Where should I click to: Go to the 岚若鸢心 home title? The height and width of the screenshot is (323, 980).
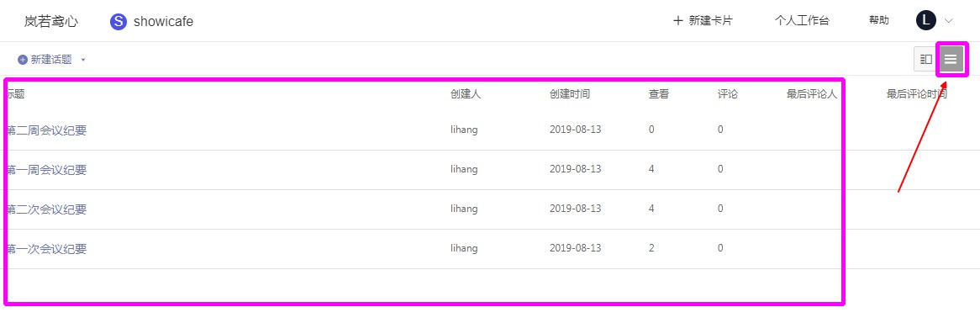click(51, 21)
